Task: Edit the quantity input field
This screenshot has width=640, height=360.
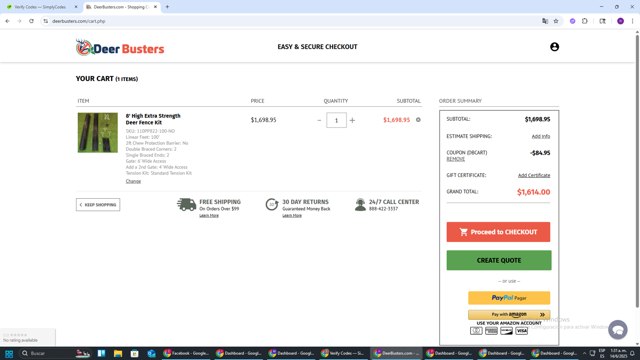Action: (x=336, y=120)
